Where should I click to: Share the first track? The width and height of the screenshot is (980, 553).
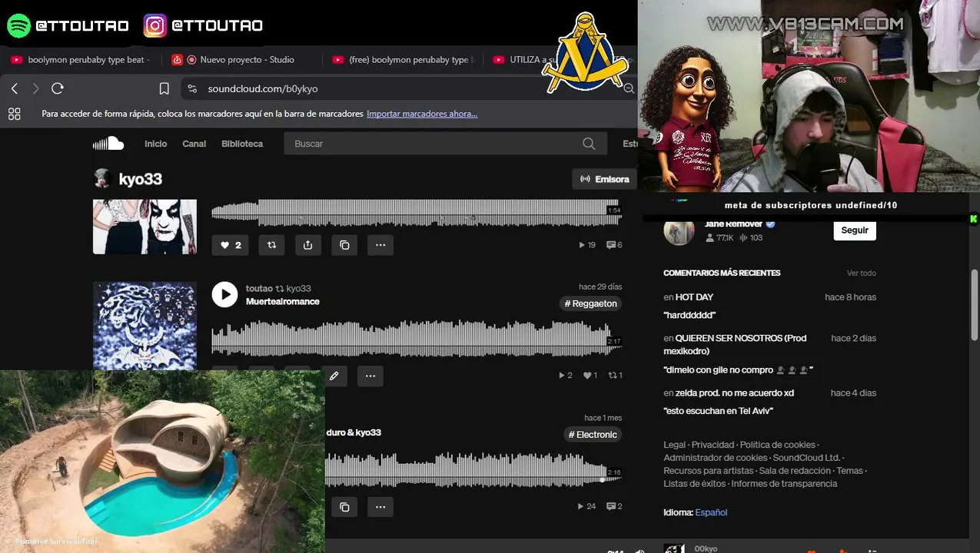coord(307,245)
